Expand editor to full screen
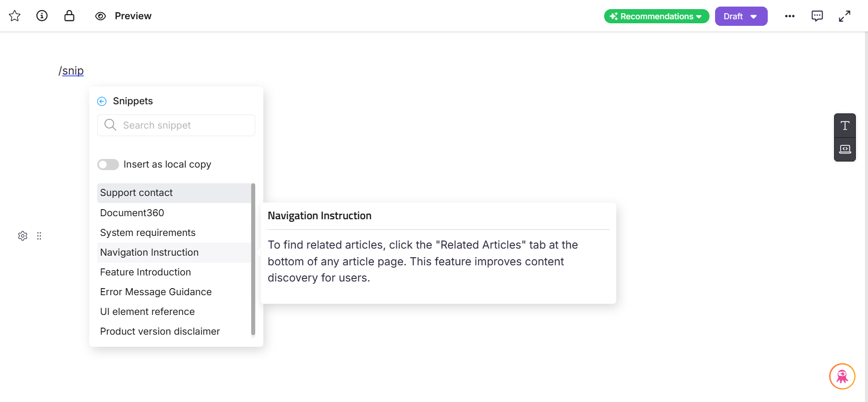Screen dimensions: 868x402 tap(844, 16)
